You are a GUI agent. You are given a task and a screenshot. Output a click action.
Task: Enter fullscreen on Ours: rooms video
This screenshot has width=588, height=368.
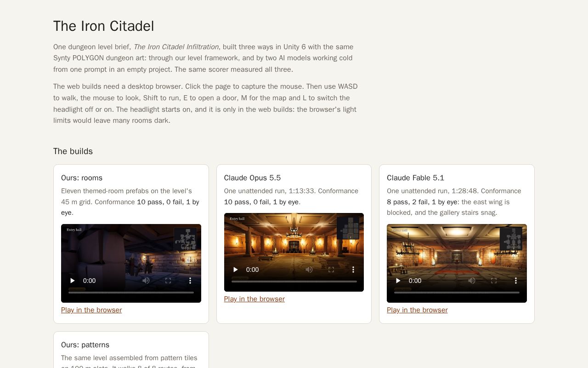tap(168, 281)
